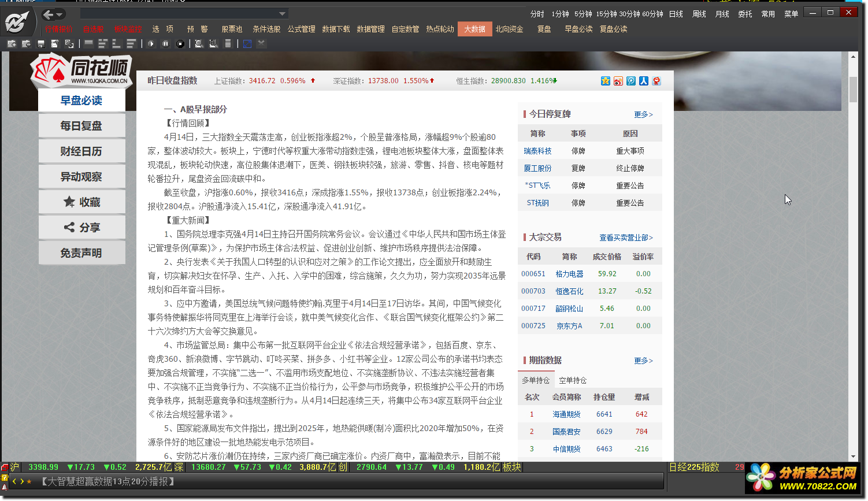Open the 瑞泰科技 stock link
This screenshot has height=501, width=868.
pyautogui.click(x=537, y=151)
